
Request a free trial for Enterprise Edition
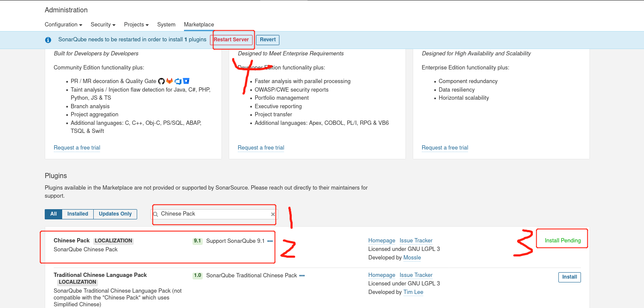pos(261,148)
